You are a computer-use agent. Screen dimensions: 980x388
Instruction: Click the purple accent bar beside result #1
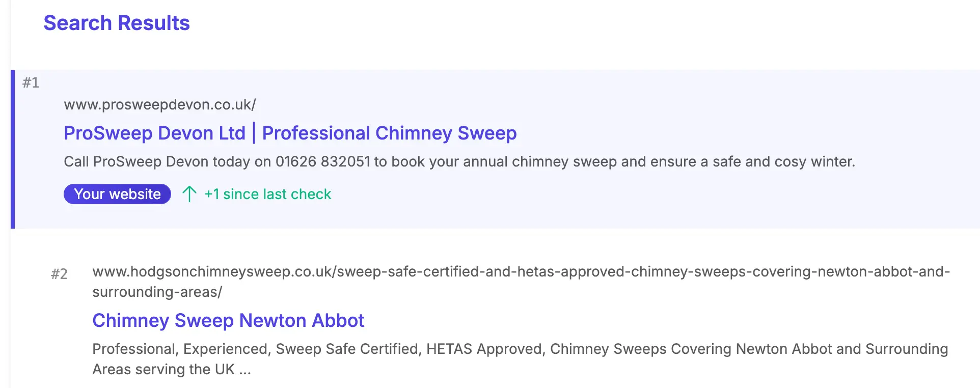13,149
